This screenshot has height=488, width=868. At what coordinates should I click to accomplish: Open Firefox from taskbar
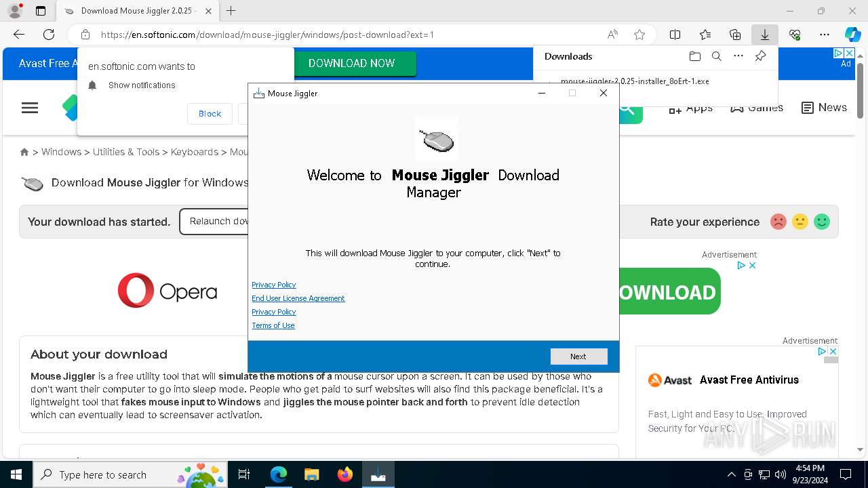click(344, 474)
